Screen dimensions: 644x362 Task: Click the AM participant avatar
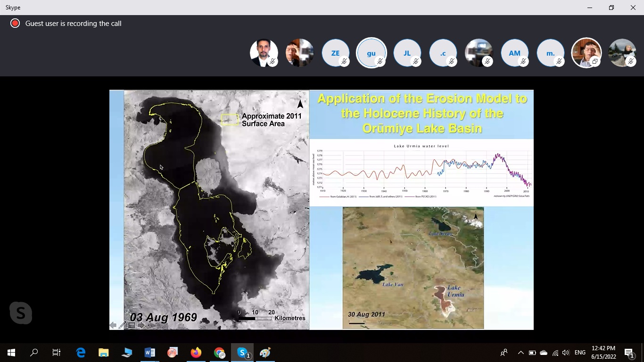514,53
